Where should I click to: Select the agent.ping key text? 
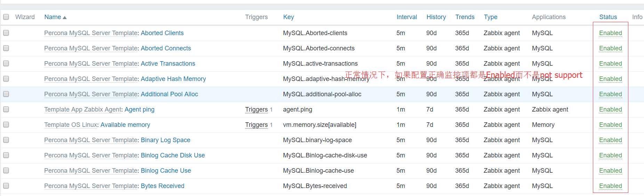[x=298, y=109]
